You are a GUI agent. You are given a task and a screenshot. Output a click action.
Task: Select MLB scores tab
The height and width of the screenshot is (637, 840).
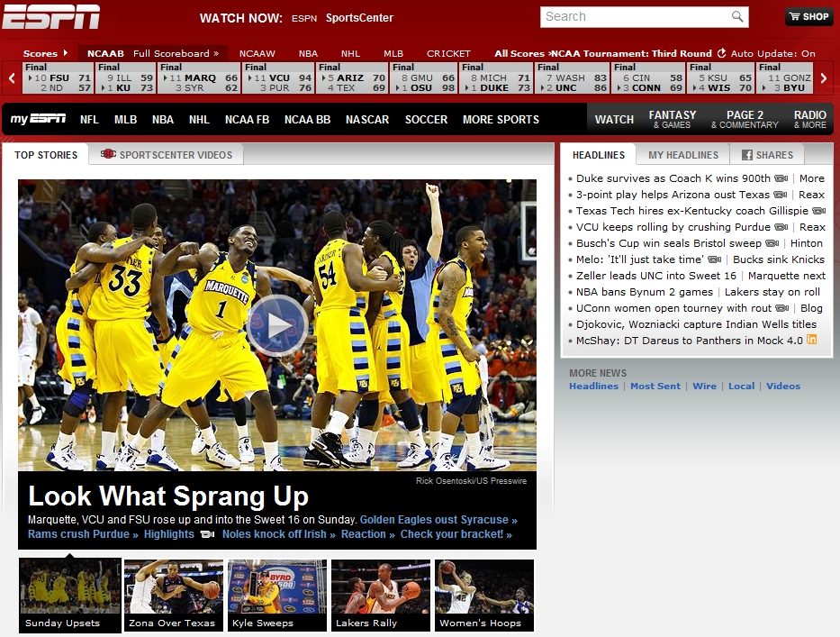393,53
